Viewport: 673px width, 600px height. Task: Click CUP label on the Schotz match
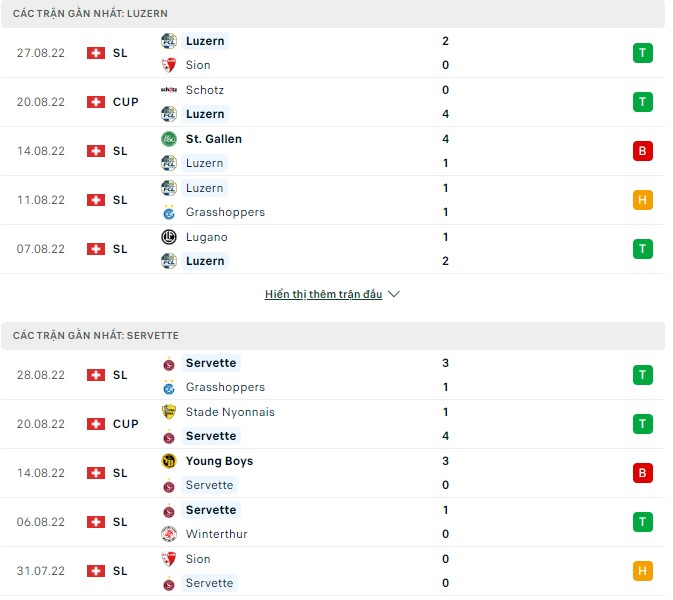[126, 102]
